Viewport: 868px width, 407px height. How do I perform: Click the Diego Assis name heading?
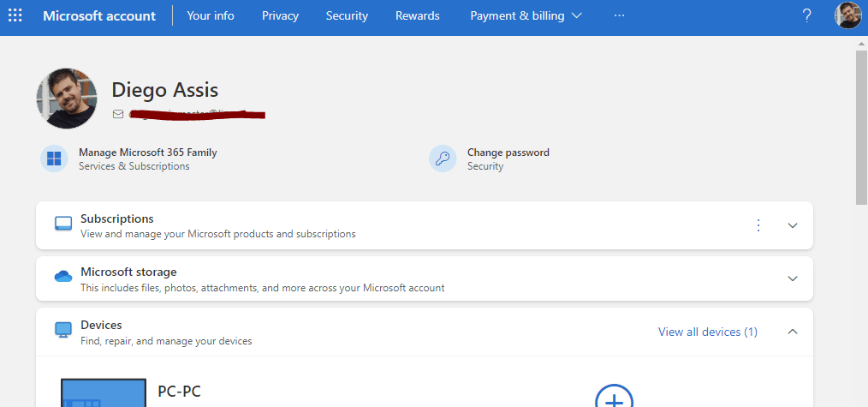click(x=165, y=90)
